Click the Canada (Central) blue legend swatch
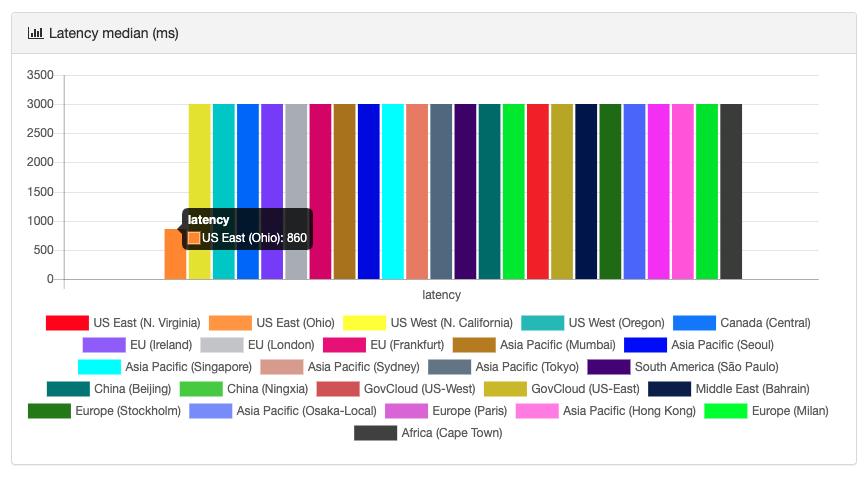 tap(694, 323)
